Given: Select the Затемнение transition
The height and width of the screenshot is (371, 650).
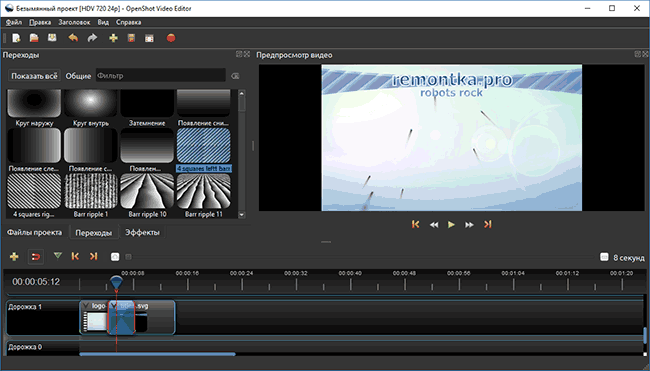Looking at the screenshot, I should pyautogui.click(x=147, y=108).
